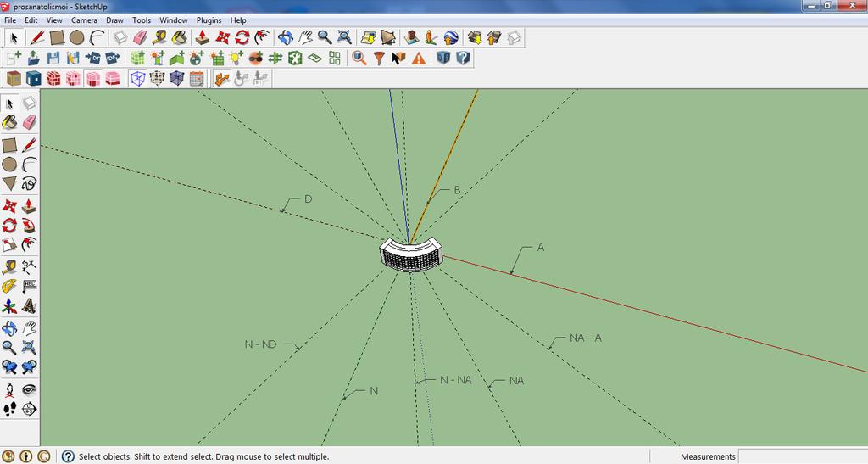868x464 pixels.
Task: Create a new OpenStudio model
Action: pyautogui.click(x=14, y=58)
